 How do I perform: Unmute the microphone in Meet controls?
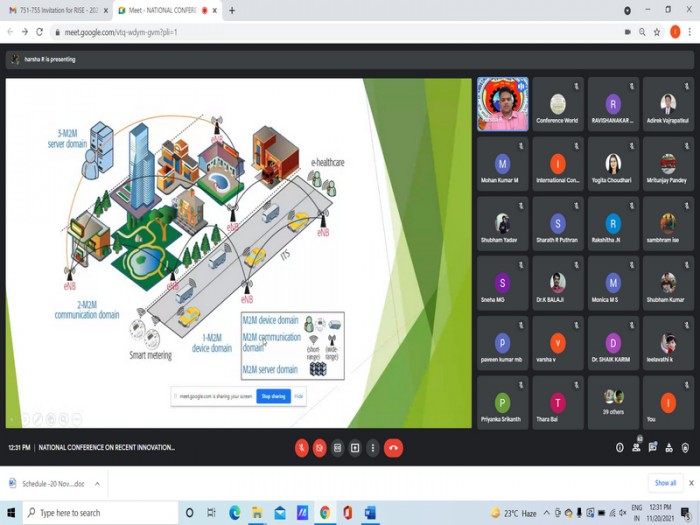302,448
